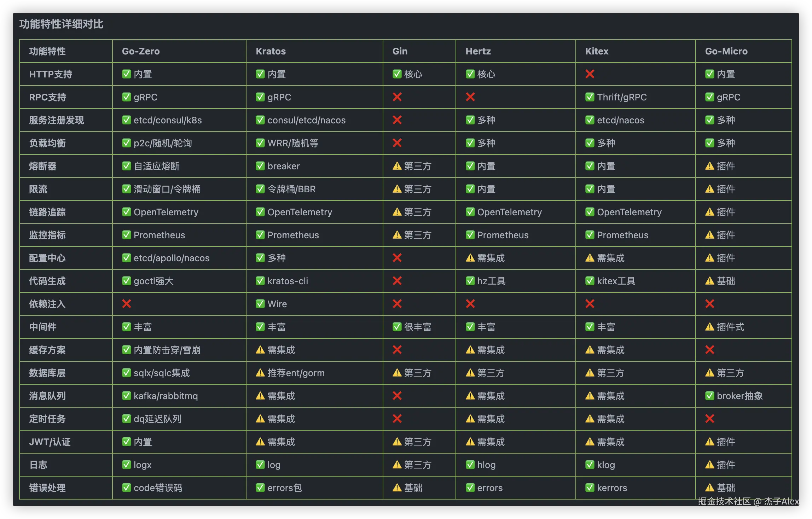This screenshot has height=519, width=812.
Task: Click the red X in Go-Zero 依赖注入 cell
Action: [x=127, y=304]
